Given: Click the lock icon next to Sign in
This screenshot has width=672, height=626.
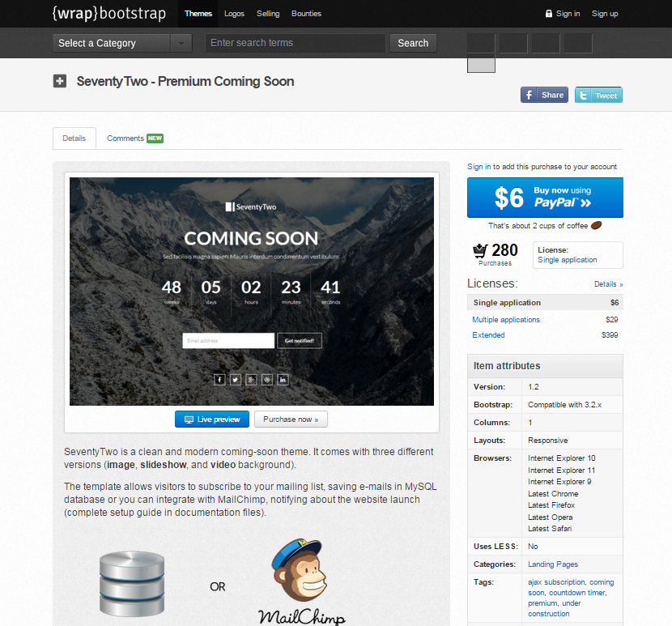Looking at the screenshot, I should (549, 13).
